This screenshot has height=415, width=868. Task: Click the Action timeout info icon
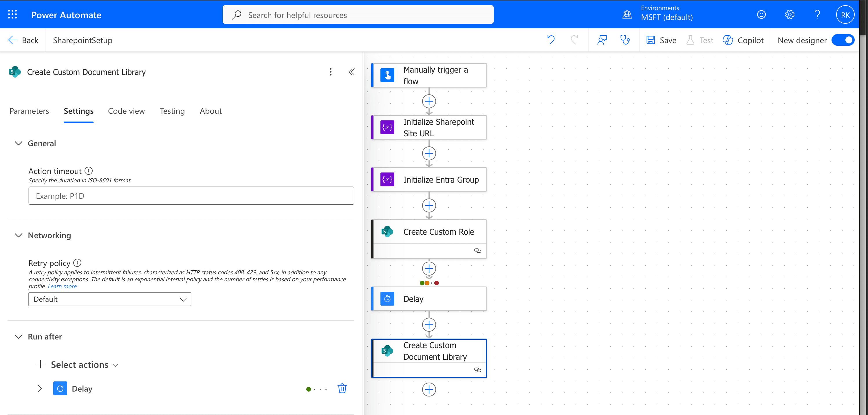click(89, 171)
